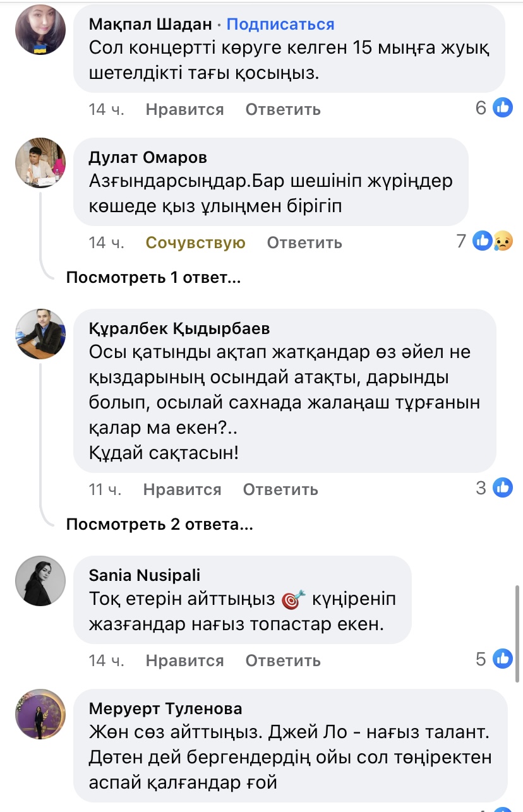Image resolution: width=523 pixels, height=812 pixels.
Task: Click the blue like icon next to count 5
Action: pyautogui.click(x=503, y=659)
